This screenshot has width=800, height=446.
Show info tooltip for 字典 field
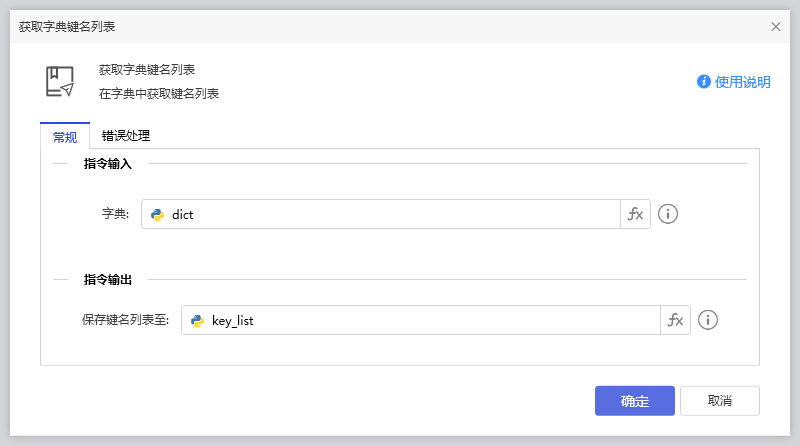(668, 214)
